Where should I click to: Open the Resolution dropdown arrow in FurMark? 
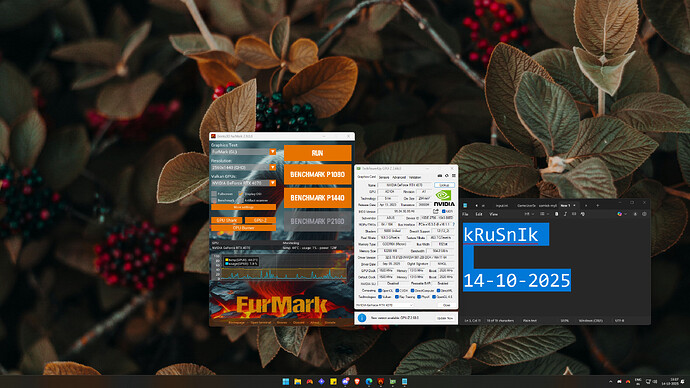tap(273, 168)
